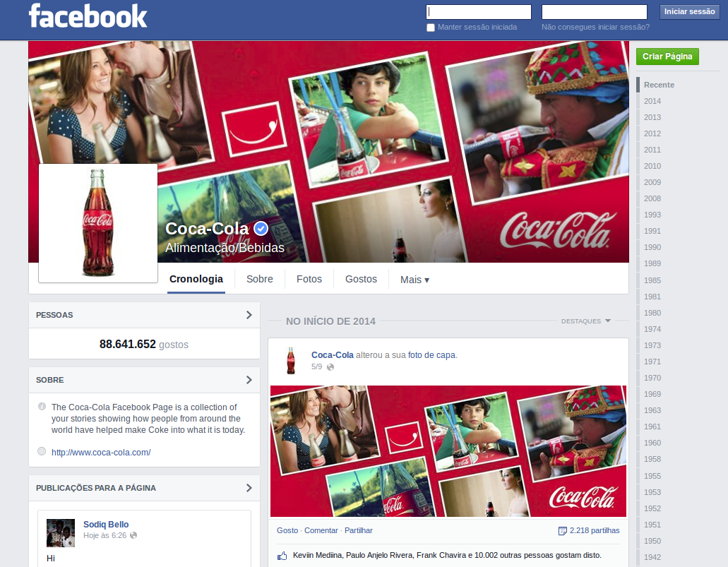Jump to 2008 in the timeline

(x=652, y=198)
